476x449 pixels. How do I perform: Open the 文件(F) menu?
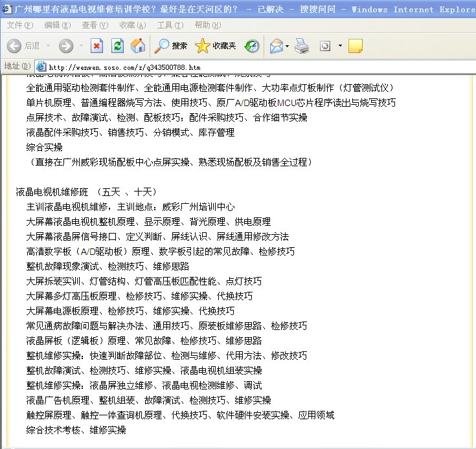coord(20,25)
